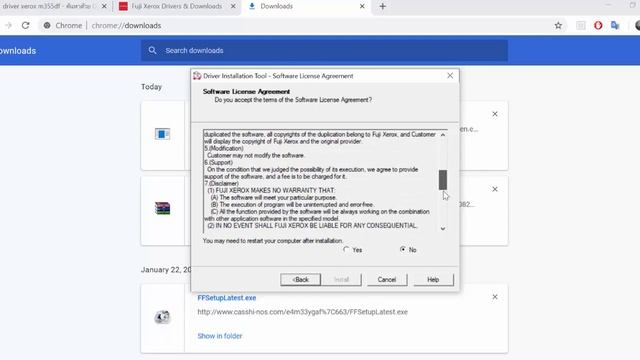Click the license text scroll up arrow

coord(443,135)
